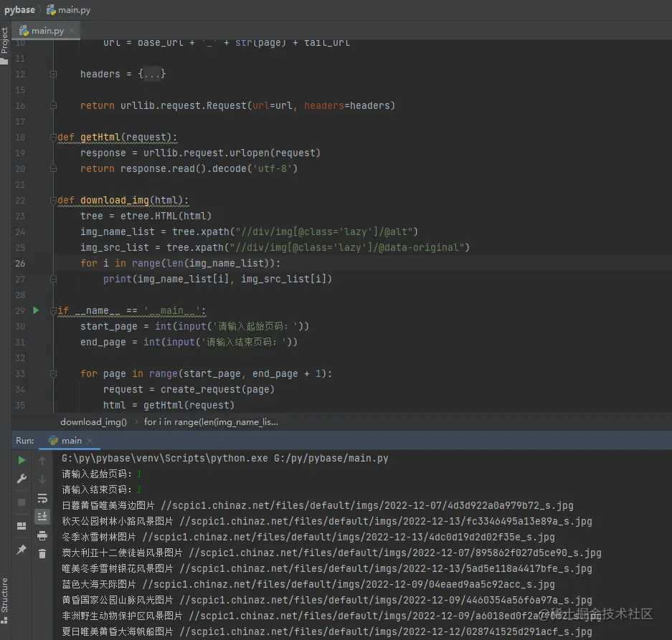This screenshot has width=672, height=640.
Task: Close the main run tab
Action: point(89,441)
